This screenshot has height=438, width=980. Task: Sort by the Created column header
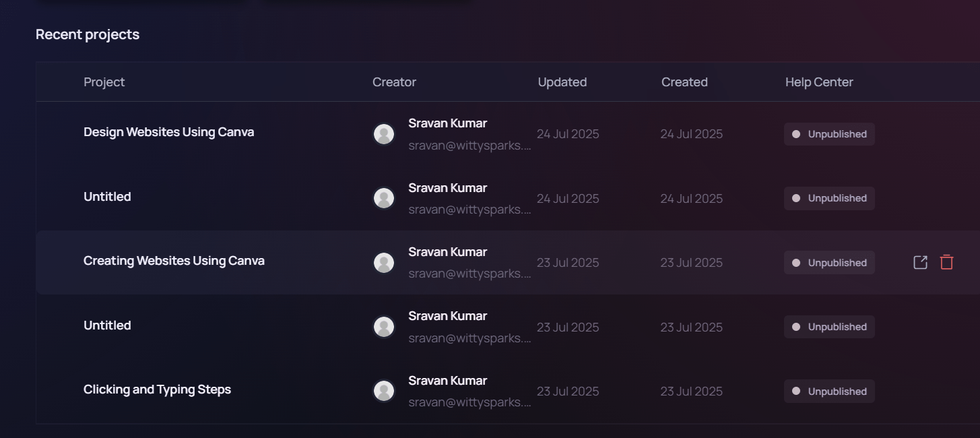684,82
